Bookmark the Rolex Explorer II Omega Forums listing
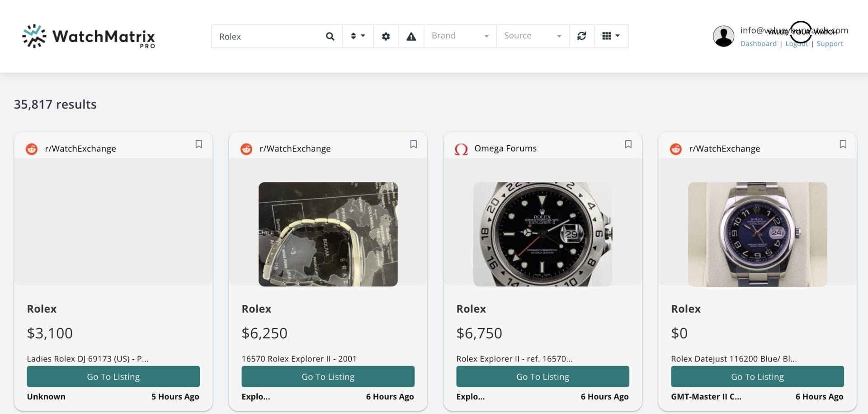Viewport: 868px width, 414px height. click(x=628, y=144)
